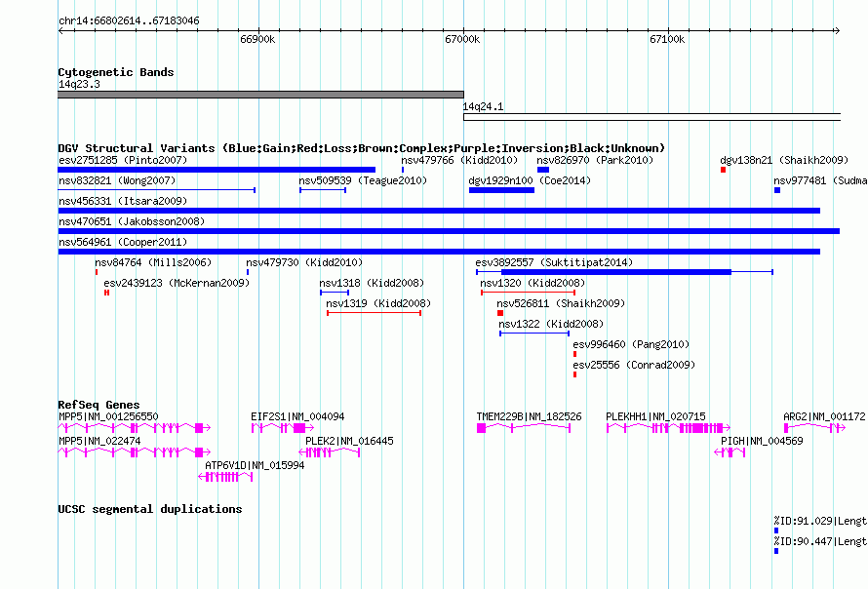868x589 pixels.
Task: Click the esv3892557 thick blue bar
Action: click(x=616, y=272)
